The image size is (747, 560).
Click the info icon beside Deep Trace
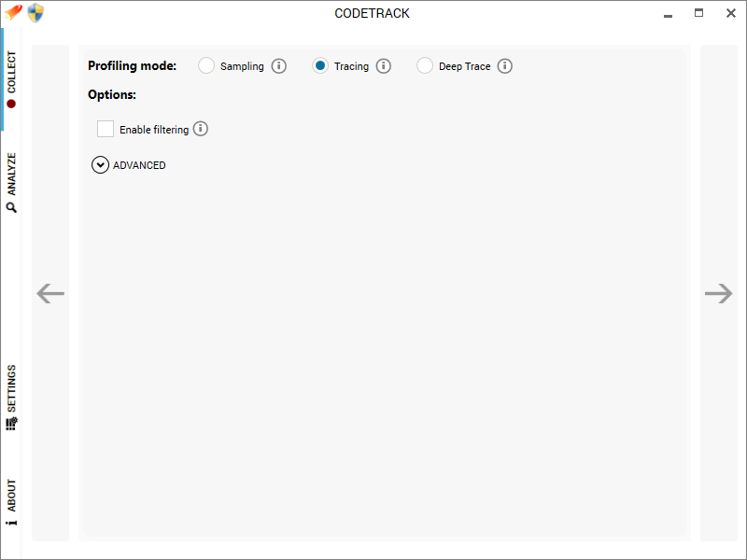(505, 65)
